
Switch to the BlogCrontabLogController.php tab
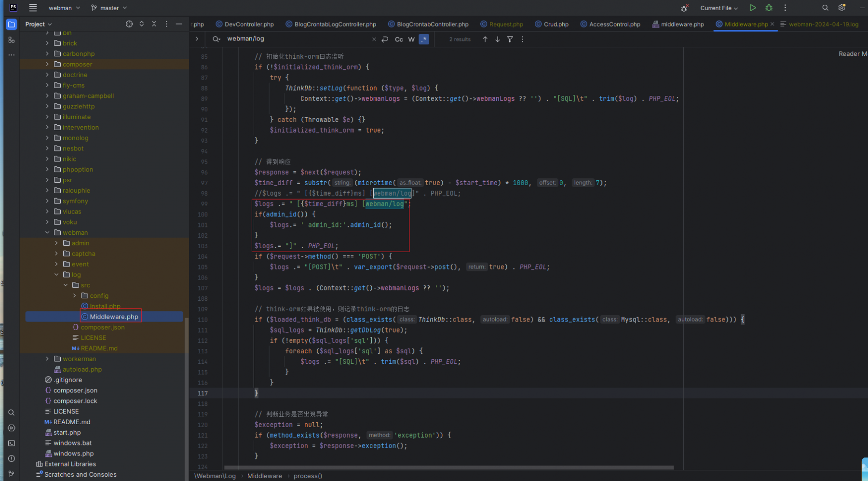coord(331,24)
